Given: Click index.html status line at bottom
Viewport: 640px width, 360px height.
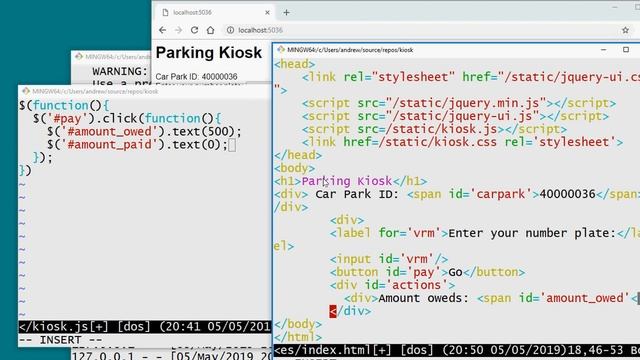Looking at the screenshot, I should pos(456,350).
